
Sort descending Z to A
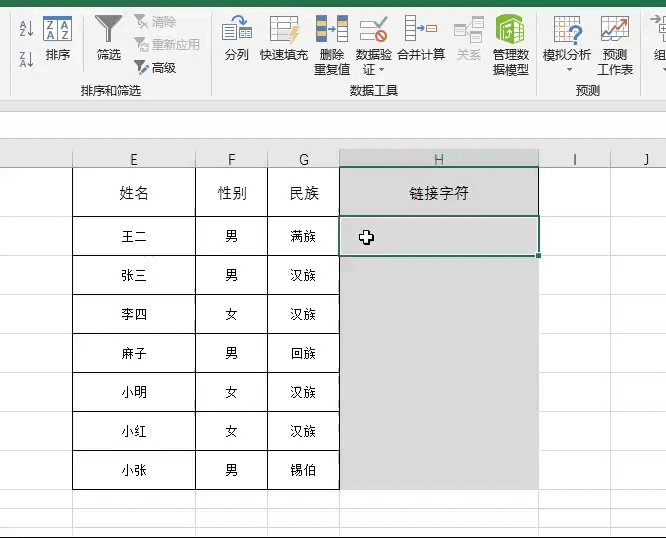click(x=26, y=59)
